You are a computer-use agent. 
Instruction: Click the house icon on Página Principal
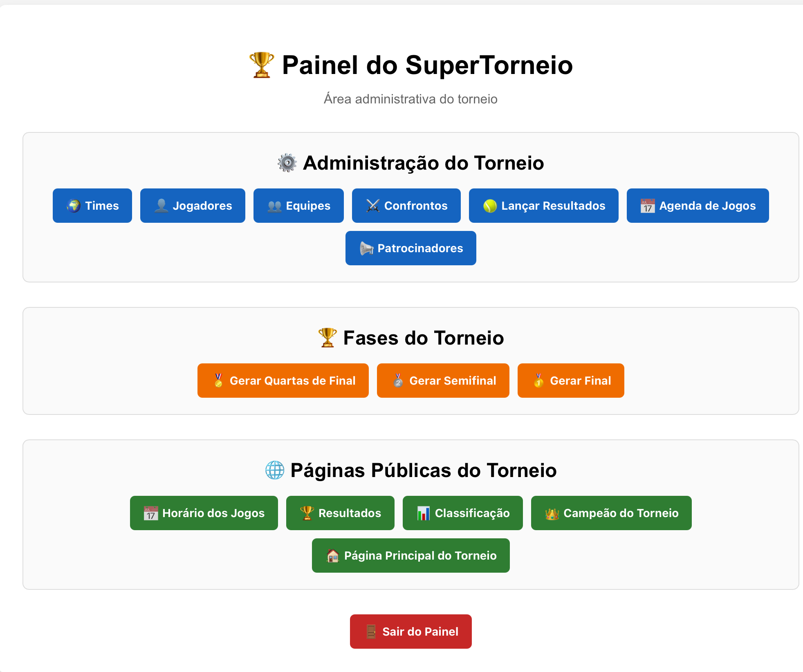(x=333, y=556)
